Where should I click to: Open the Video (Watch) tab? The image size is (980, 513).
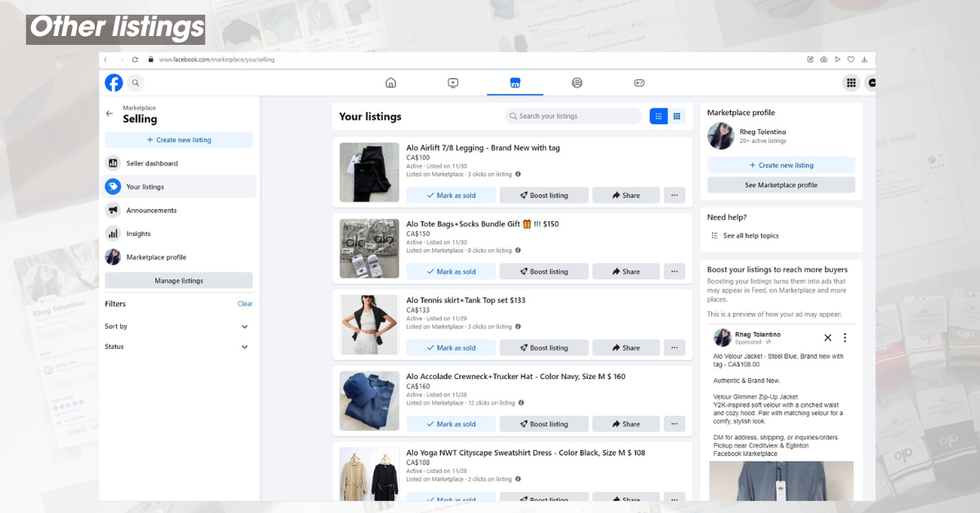[453, 83]
